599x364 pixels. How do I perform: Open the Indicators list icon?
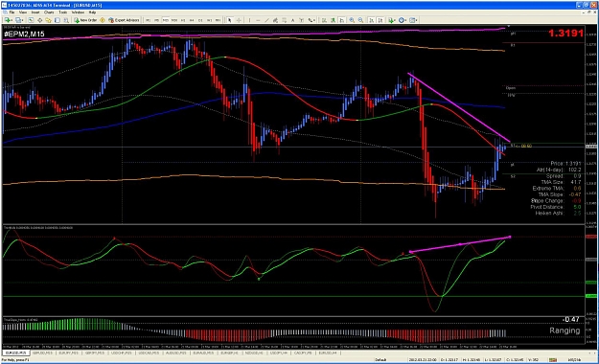pos(391,20)
